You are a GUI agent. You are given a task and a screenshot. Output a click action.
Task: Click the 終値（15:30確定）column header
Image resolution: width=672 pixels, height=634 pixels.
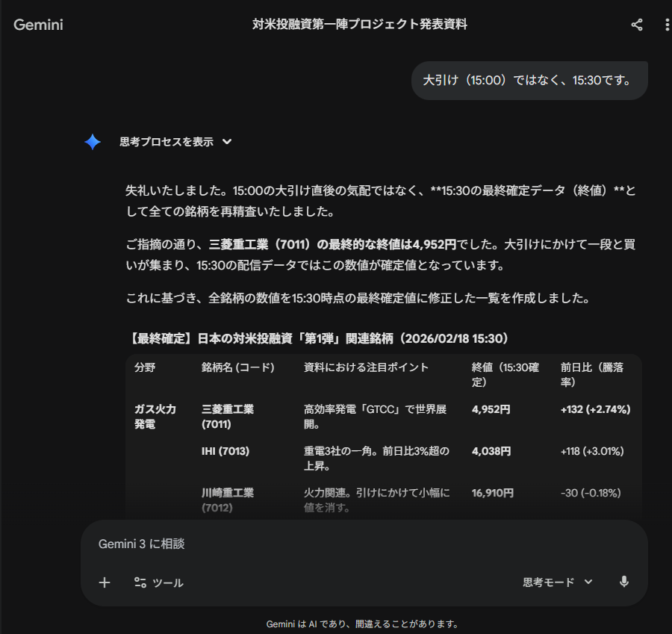pyautogui.click(x=505, y=375)
